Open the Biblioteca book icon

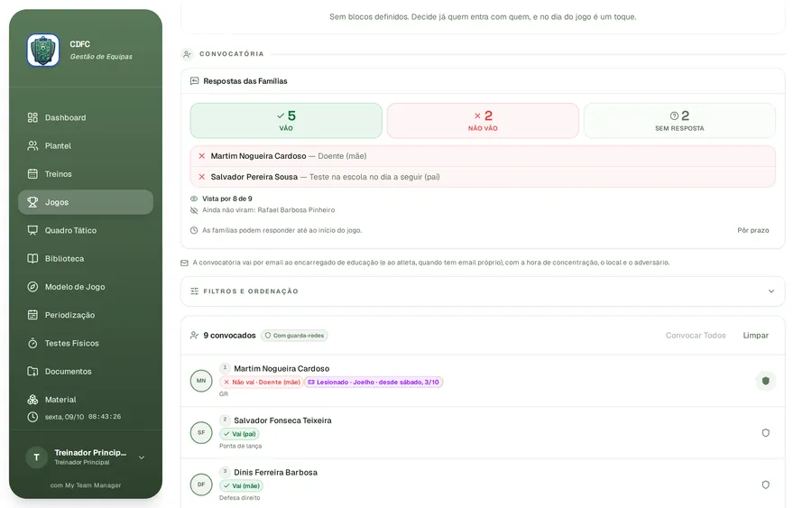point(32,258)
